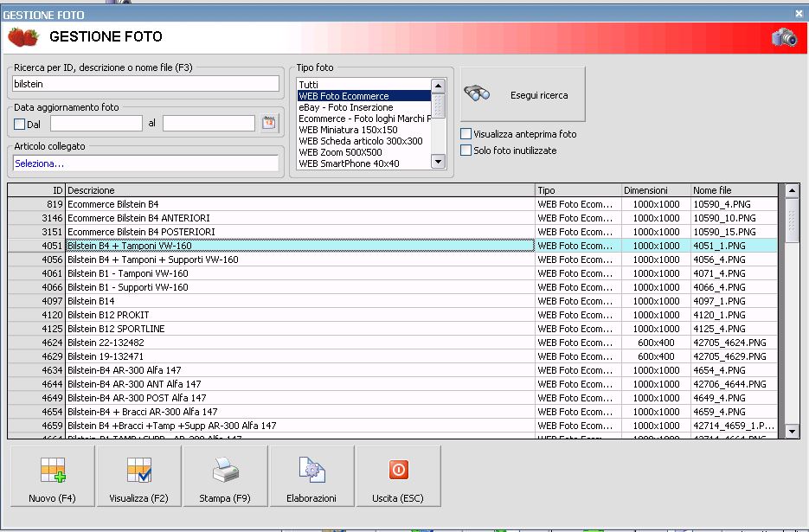Screen dimensions: 809x532
Task: Select WEB Miniatura 150x150 type
Action: pos(363,130)
